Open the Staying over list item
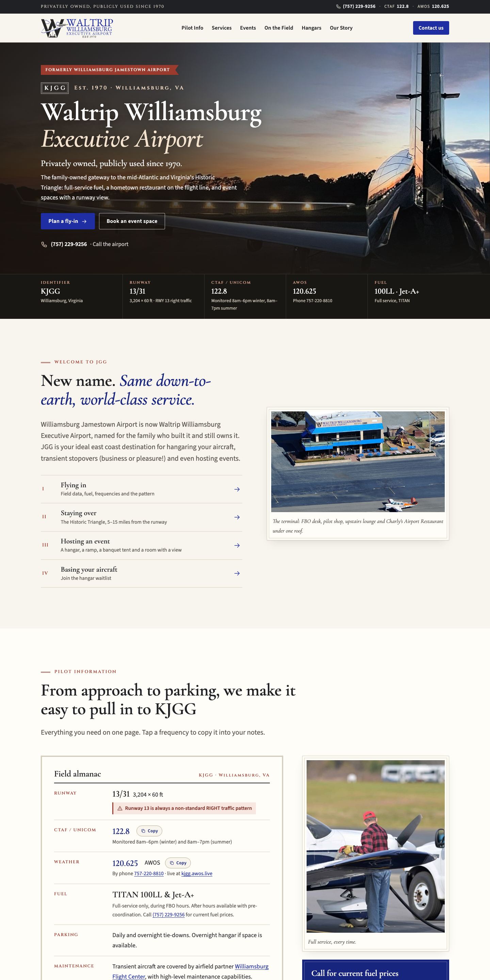The image size is (490, 980). pyautogui.click(x=142, y=517)
